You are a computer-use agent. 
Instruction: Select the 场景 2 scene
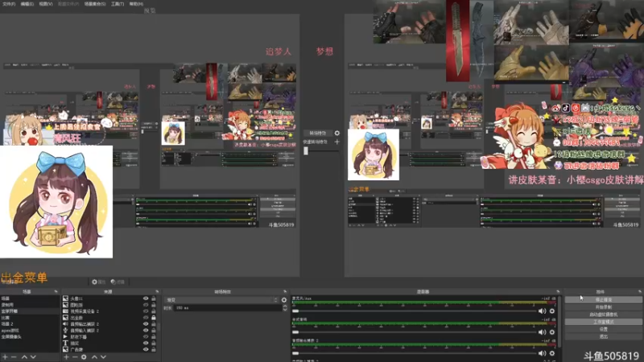point(30,324)
